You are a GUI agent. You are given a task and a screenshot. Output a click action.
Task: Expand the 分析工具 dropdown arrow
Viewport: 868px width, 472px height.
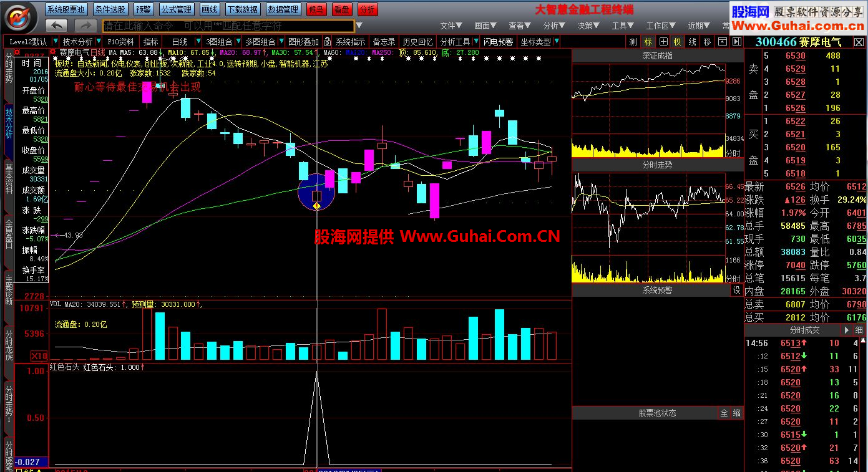(477, 42)
